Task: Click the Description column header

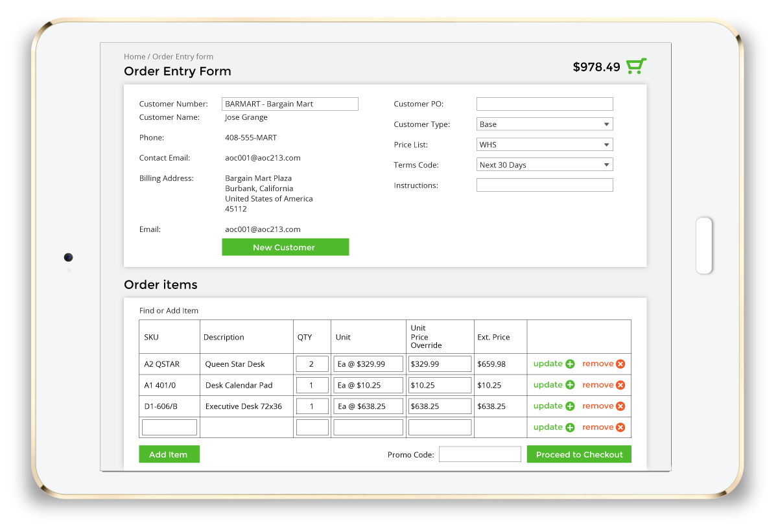Action: click(224, 337)
